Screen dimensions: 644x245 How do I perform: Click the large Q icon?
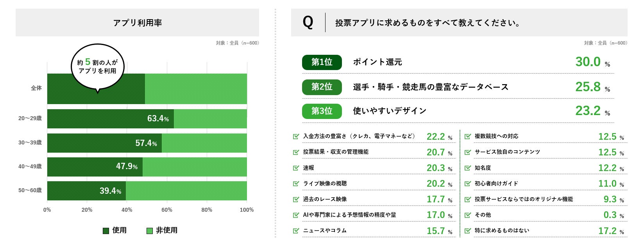[308, 22]
